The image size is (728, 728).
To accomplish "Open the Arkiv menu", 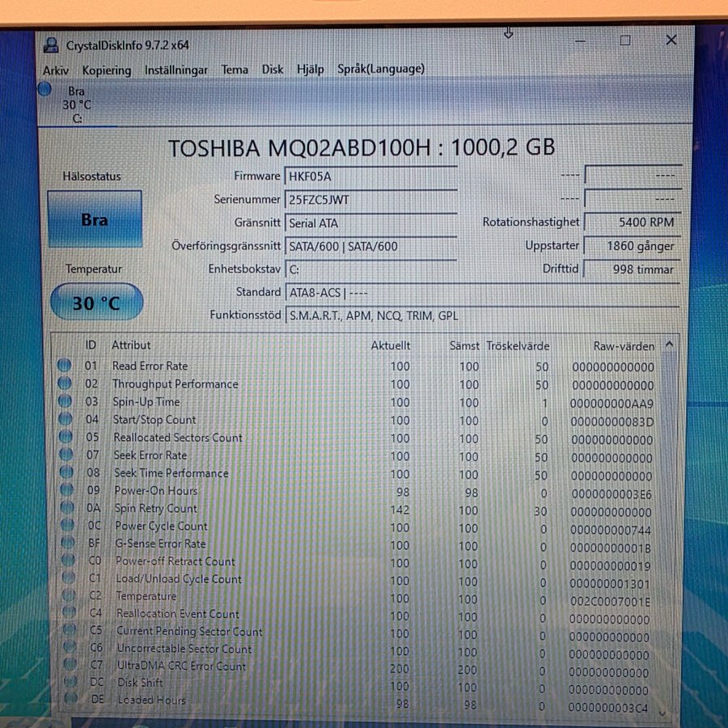I will (55, 70).
